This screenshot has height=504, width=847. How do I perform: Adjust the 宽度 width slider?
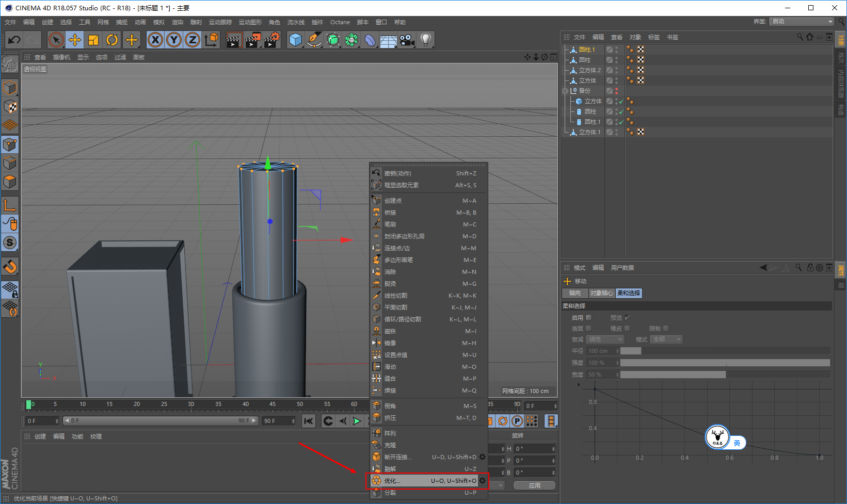725,375
